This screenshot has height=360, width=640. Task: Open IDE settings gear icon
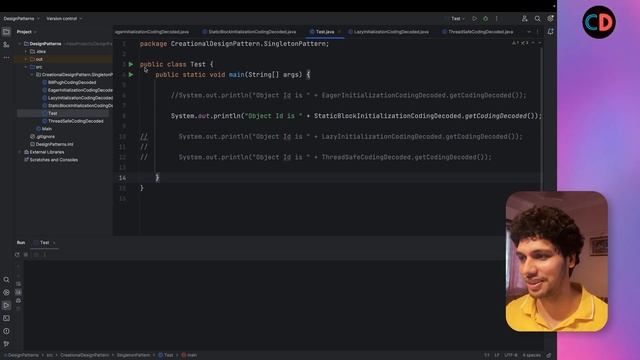pos(550,19)
